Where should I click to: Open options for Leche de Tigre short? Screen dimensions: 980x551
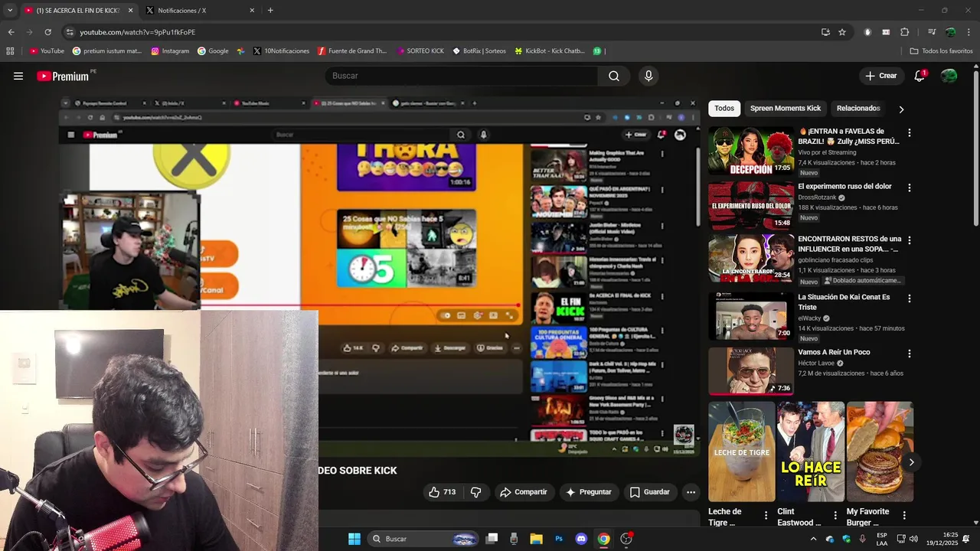coord(766,516)
